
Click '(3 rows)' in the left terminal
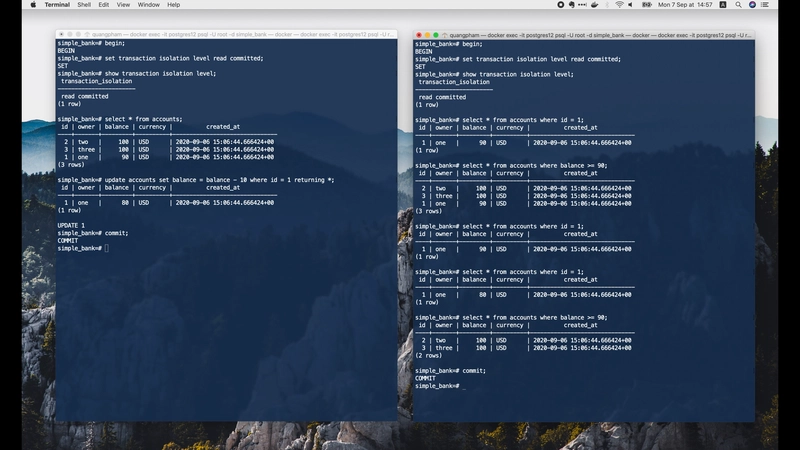click(71, 165)
